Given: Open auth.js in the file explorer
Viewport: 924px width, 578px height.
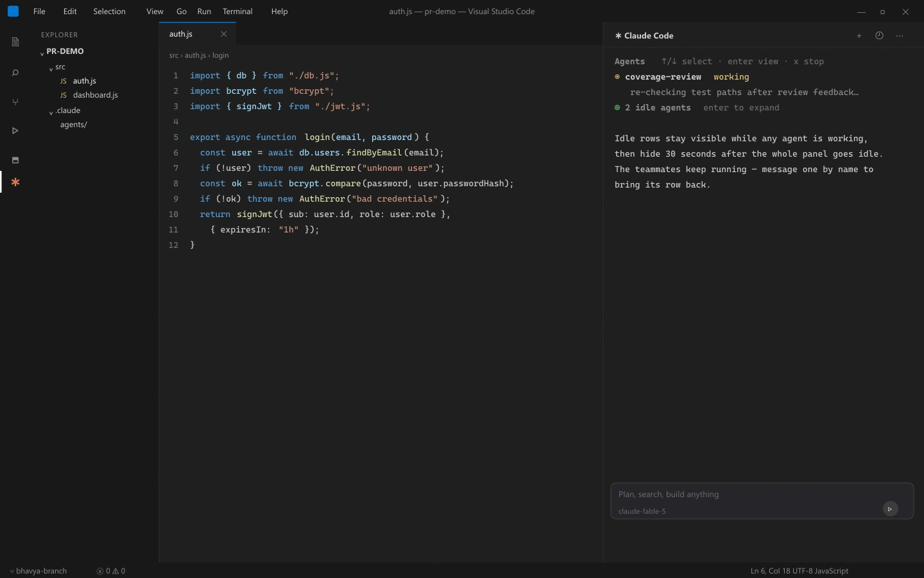Looking at the screenshot, I should coord(85,81).
